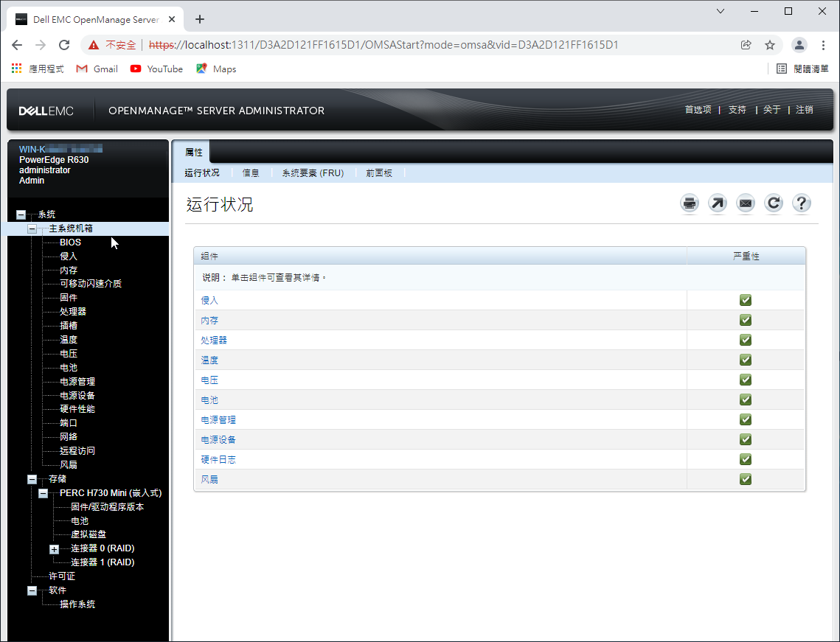Click the Refresh icon beside 运行状况
The height and width of the screenshot is (642, 840).
click(x=774, y=203)
